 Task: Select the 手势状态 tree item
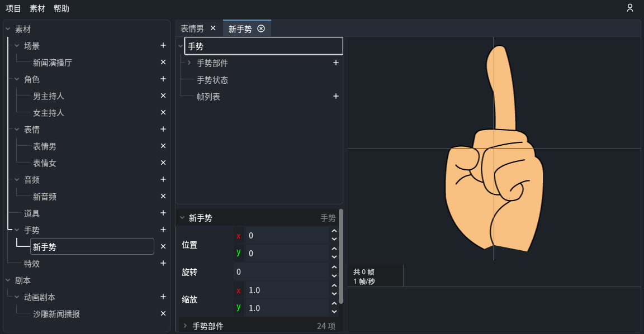pyautogui.click(x=212, y=80)
